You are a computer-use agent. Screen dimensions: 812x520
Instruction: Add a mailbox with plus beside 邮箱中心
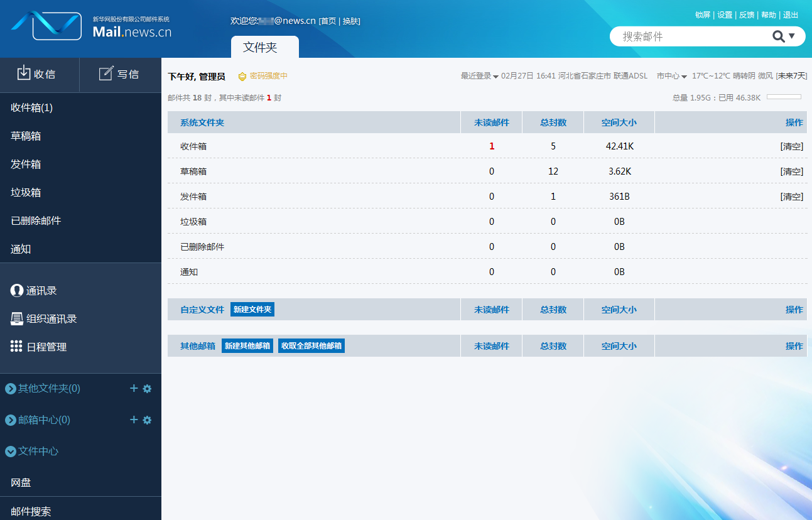[134, 420]
